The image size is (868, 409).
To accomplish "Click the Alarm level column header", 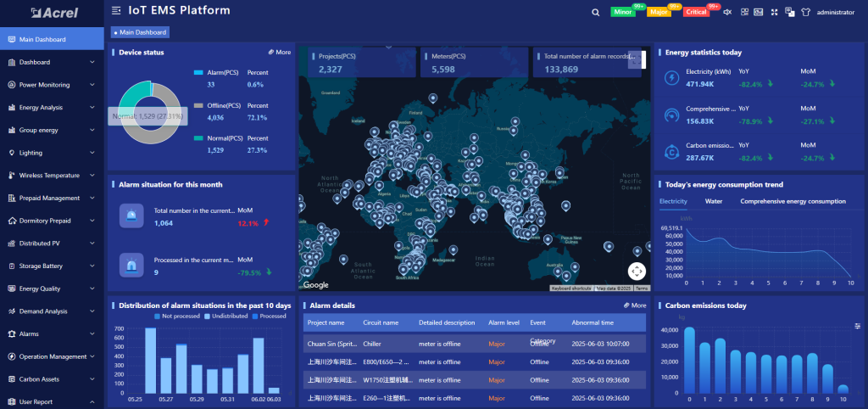I will tap(504, 322).
